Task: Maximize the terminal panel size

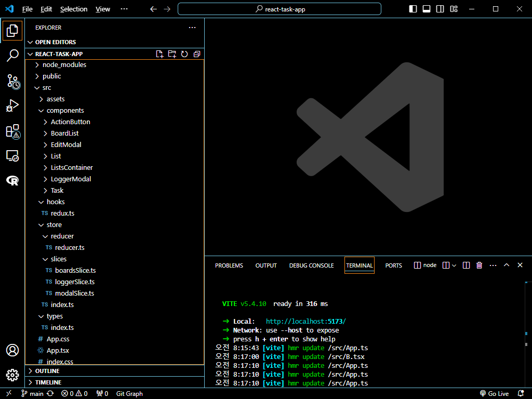Action: click(x=507, y=265)
